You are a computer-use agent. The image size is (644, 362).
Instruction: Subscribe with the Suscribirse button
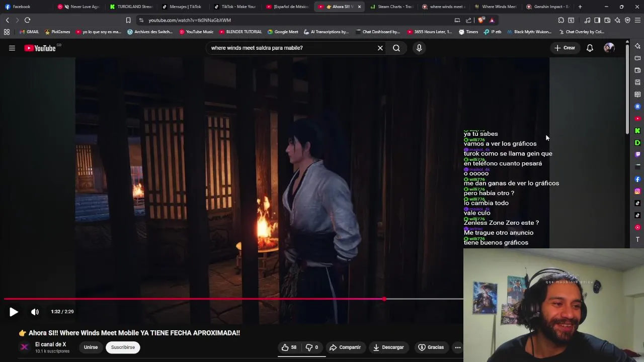pos(123,347)
